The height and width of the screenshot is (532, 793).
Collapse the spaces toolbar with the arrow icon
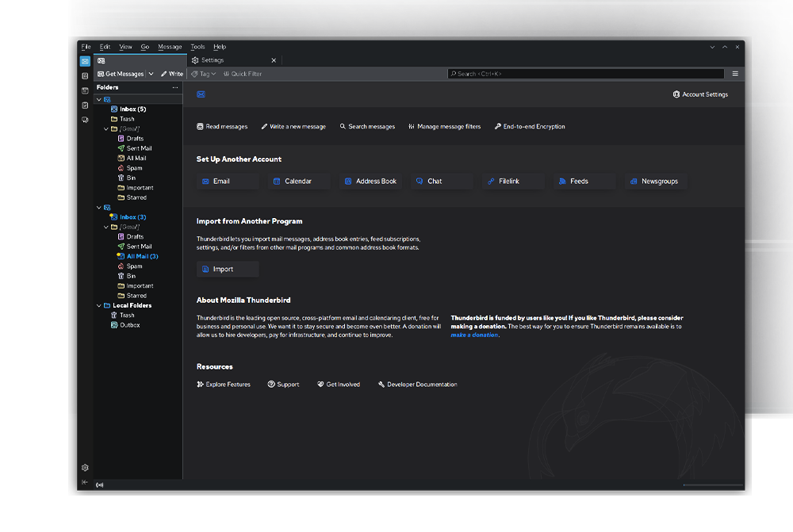point(85,482)
